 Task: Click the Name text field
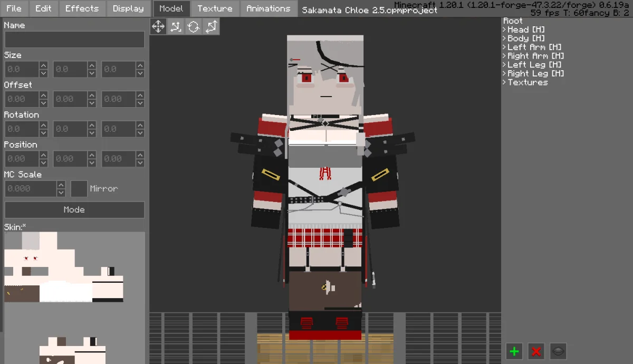tap(74, 40)
